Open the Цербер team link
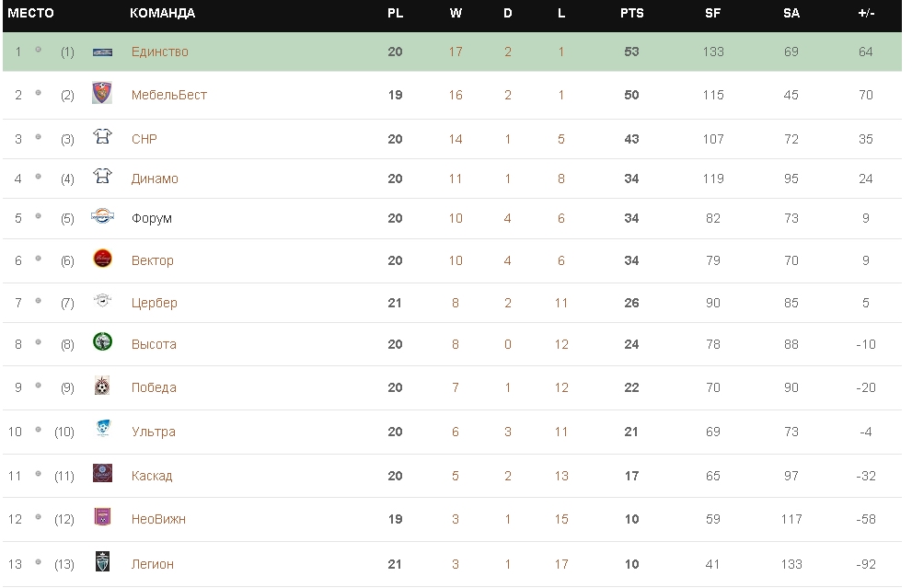Image resolution: width=912 pixels, height=588 pixels. tap(154, 303)
